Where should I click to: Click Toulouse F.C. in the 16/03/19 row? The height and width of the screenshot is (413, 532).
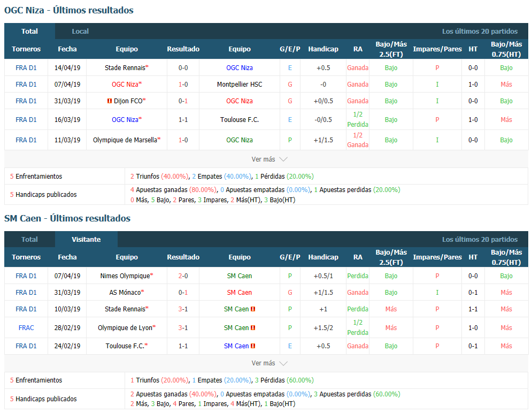click(240, 120)
